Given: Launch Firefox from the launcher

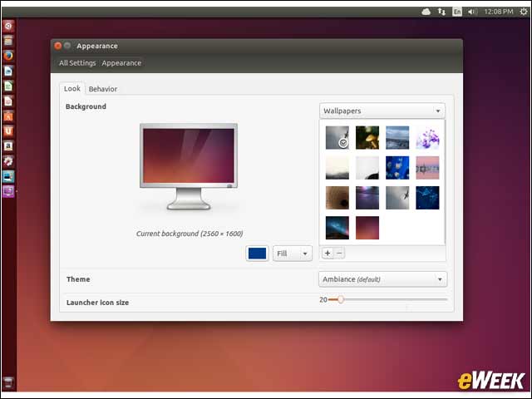Looking at the screenshot, I should point(8,56).
